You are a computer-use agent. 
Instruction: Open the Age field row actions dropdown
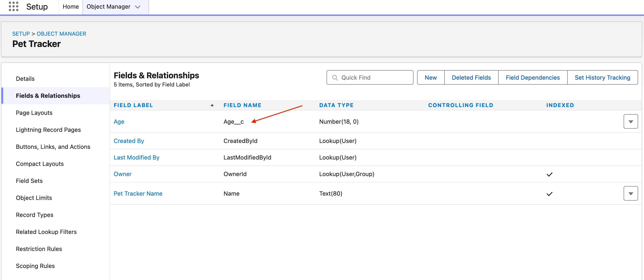630,122
